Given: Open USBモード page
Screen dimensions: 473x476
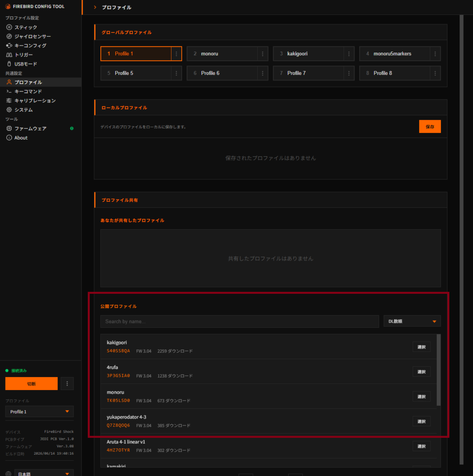Looking at the screenshot, I should pos(40,64).
